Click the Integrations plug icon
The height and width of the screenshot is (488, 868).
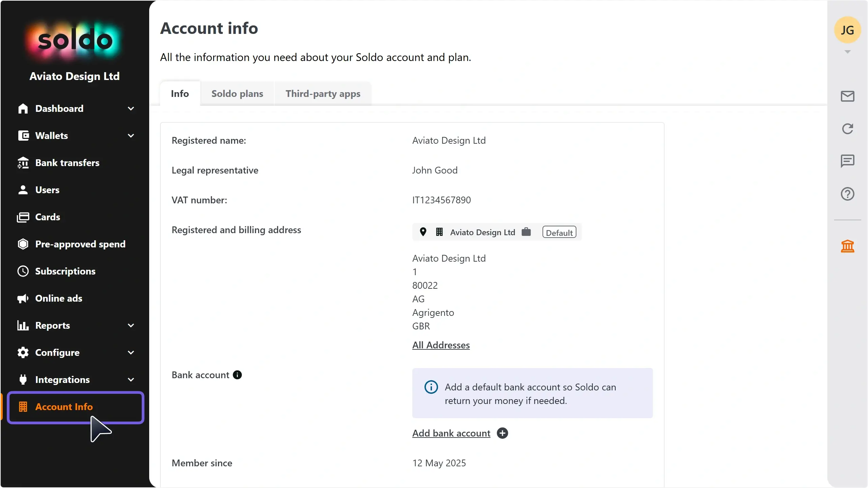pyautogui.click(x=23, y=380)
